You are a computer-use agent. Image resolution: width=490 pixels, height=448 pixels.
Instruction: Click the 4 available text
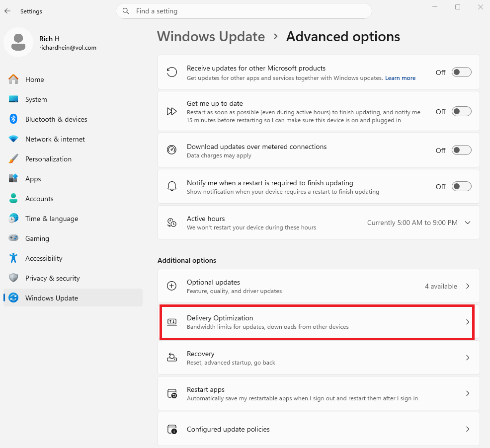click(441, 286)
